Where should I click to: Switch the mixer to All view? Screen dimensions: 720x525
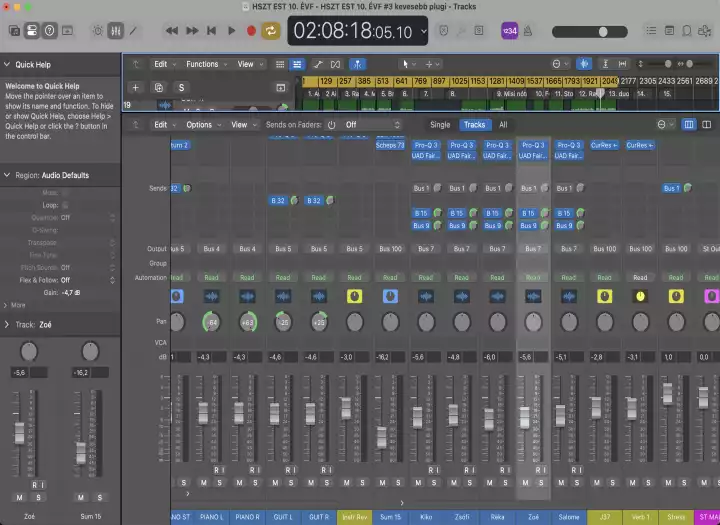(x=502, y=125)
